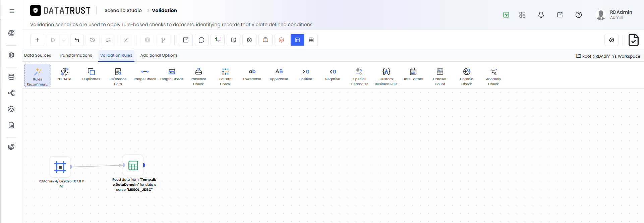Add a Duplicates check rule
This screenshot has width=644, height=223.
[91, 74]
